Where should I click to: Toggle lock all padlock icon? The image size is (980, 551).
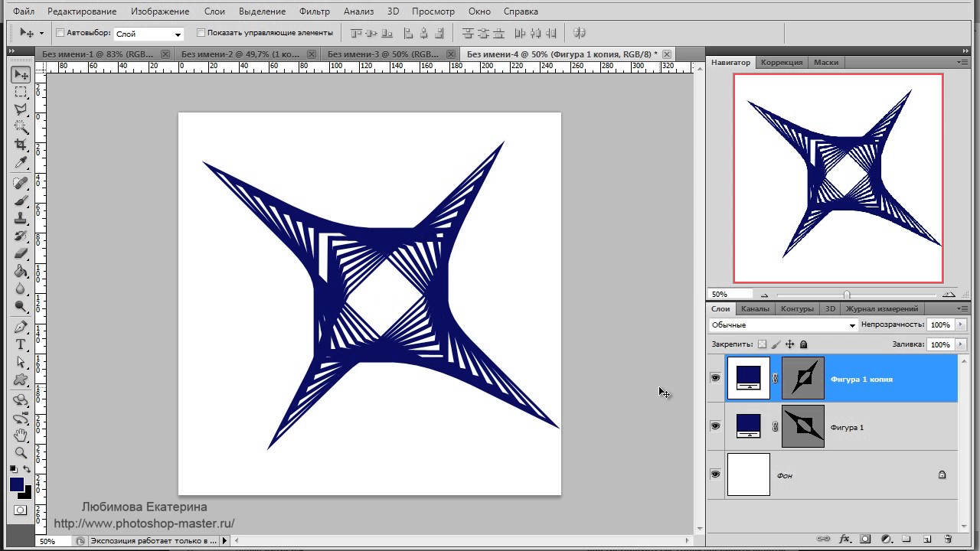tap(803, 344)
